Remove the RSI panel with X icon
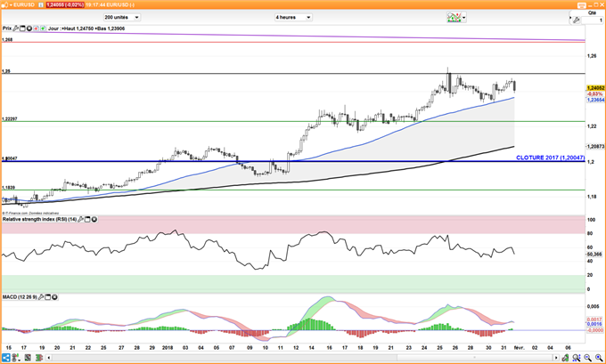The height and width of the screenshot is (364, 606). click(94, 219)
